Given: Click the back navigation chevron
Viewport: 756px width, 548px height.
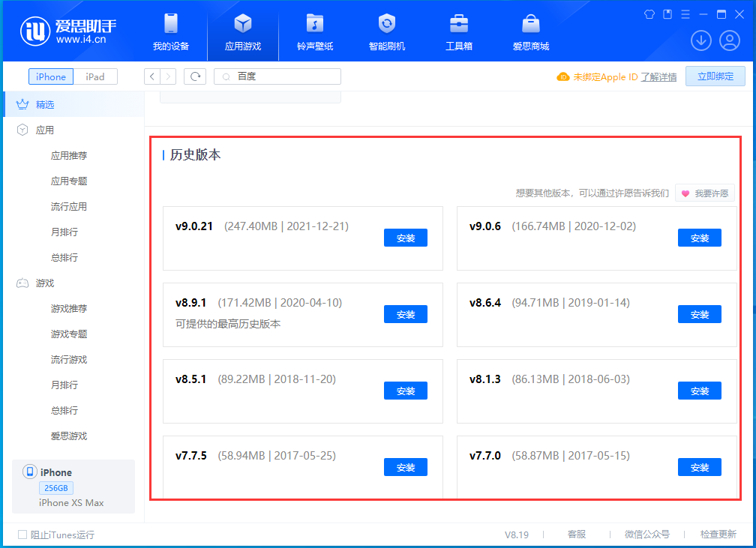Looking at the screenshot, I should coord(151,76).
